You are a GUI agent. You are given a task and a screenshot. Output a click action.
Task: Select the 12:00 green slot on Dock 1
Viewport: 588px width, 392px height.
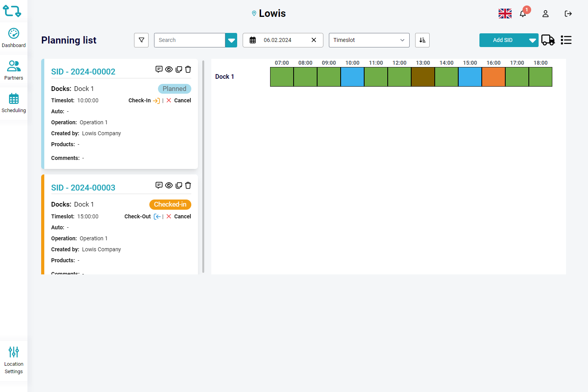coord(399,77)
